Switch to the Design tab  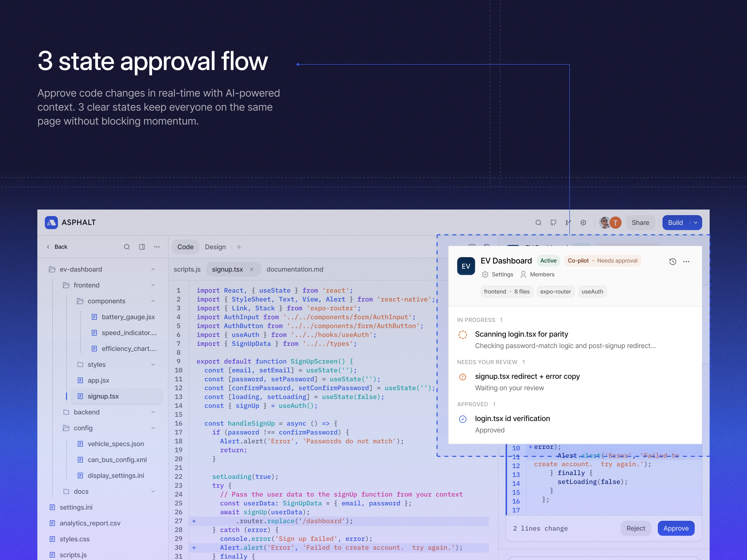[215, 247]
